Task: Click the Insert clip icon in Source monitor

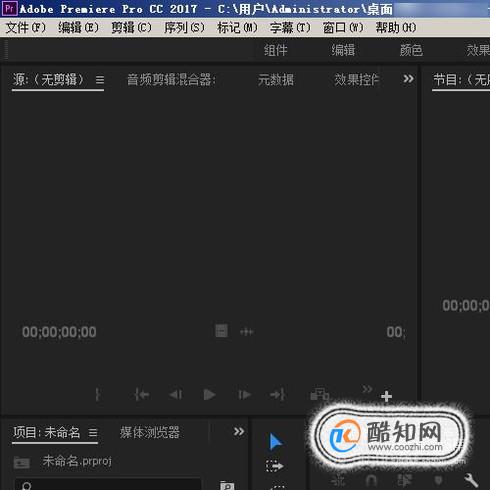Action: pyautogui.click(x=319, y=395)
